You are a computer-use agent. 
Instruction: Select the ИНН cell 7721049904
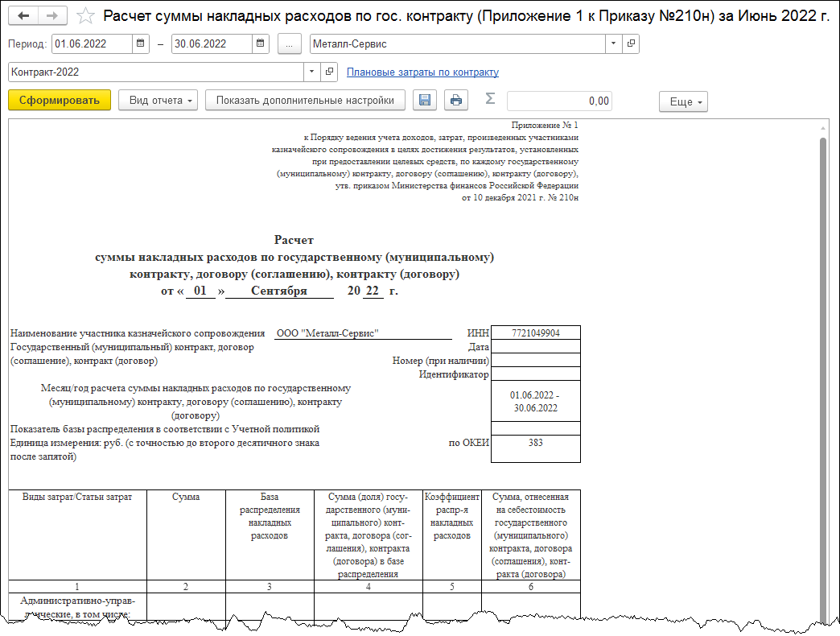click(x=536, y=332)
